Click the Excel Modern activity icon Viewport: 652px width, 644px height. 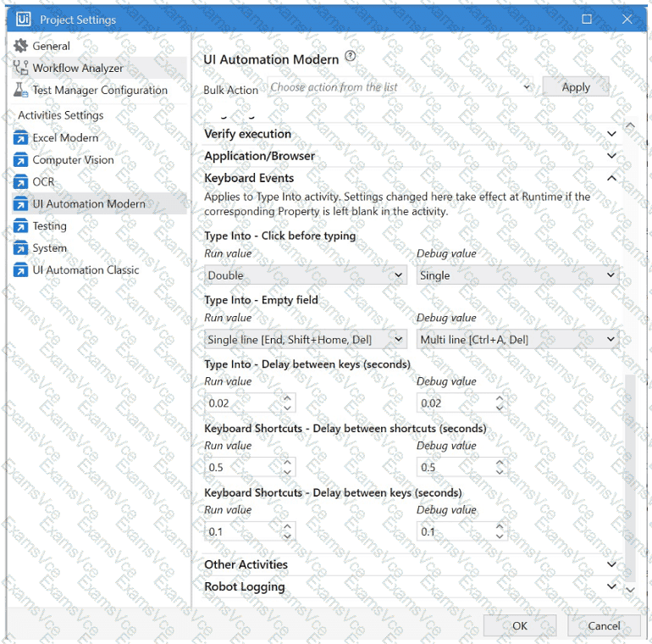coord(20,138)
